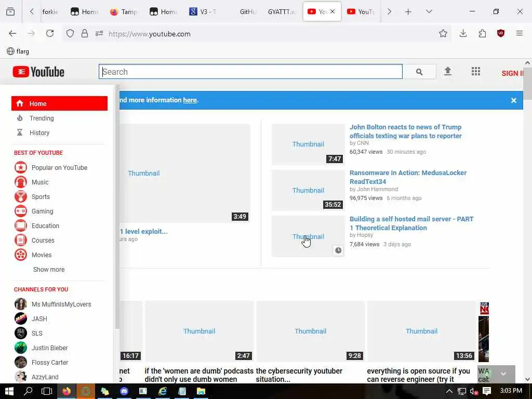The height and width of the screenshot is (399, 532).
Task: Switch to the Tamp tab
Action: point(124,12)
